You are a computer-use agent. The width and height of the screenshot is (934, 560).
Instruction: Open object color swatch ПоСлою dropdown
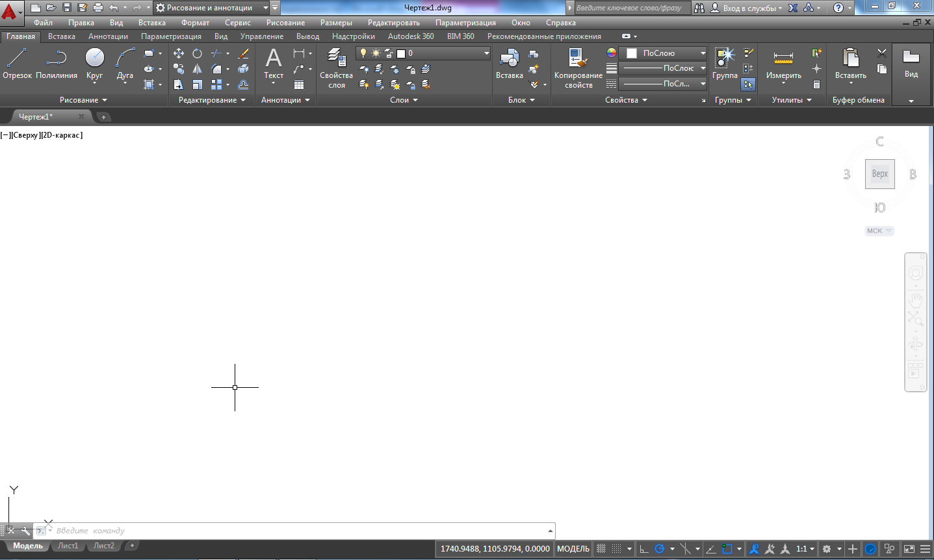point(662,53)
